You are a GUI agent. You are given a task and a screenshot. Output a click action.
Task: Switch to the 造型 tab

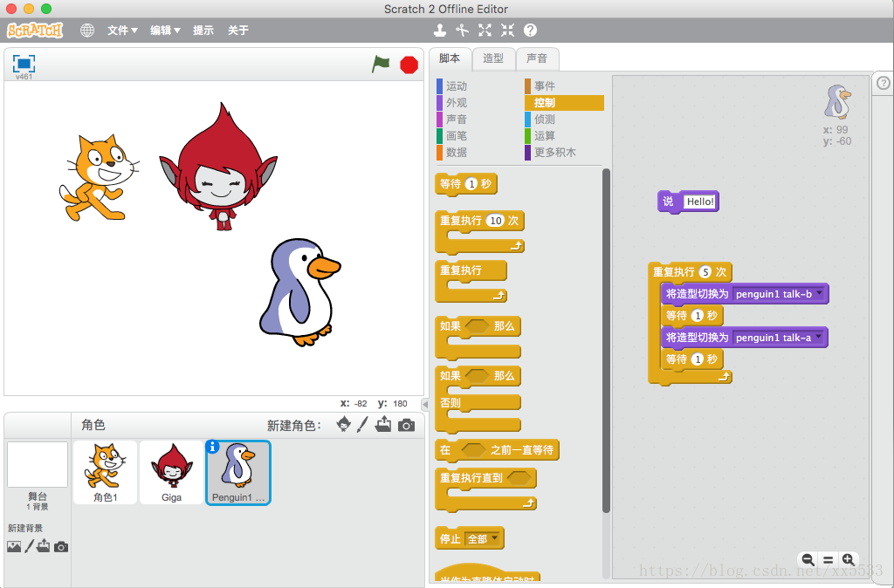pyautogui.click(x=493, y=58)
